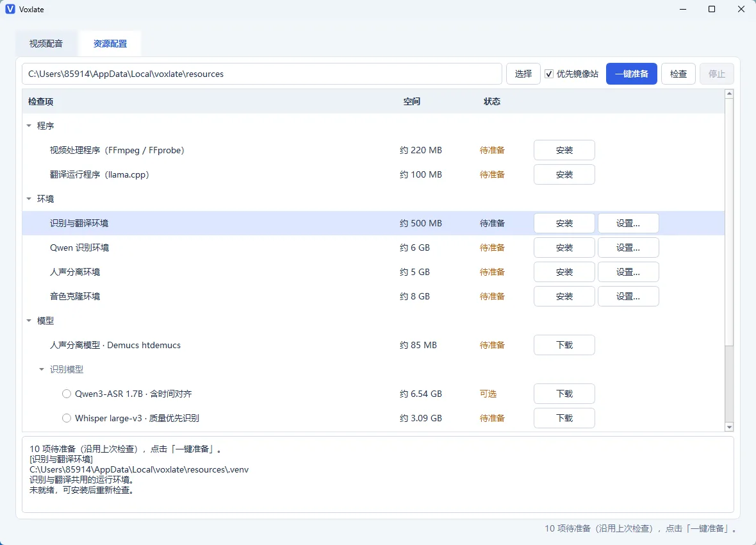Select the Qwen 识别环境 row
Viewport: 756px width, 545px height.
(373, 247)
